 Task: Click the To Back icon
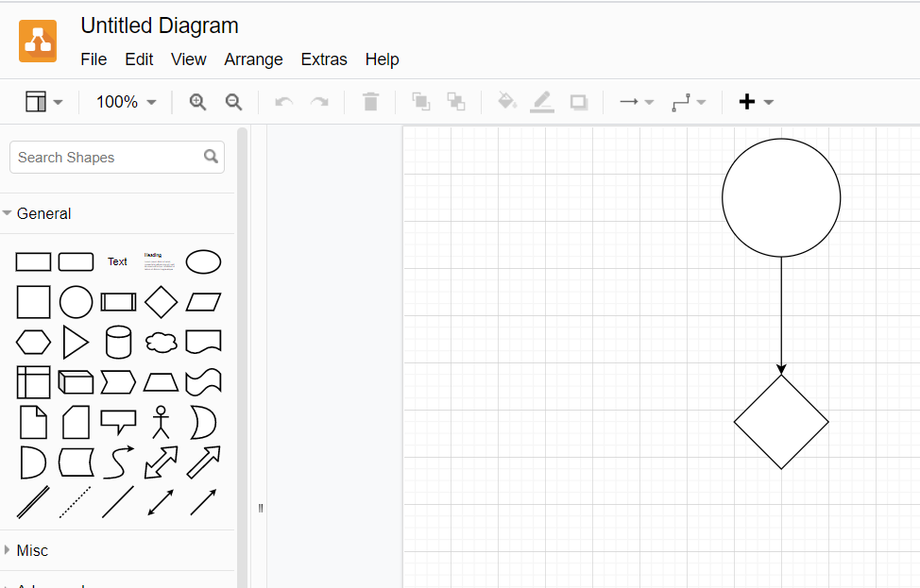[456, 101]
